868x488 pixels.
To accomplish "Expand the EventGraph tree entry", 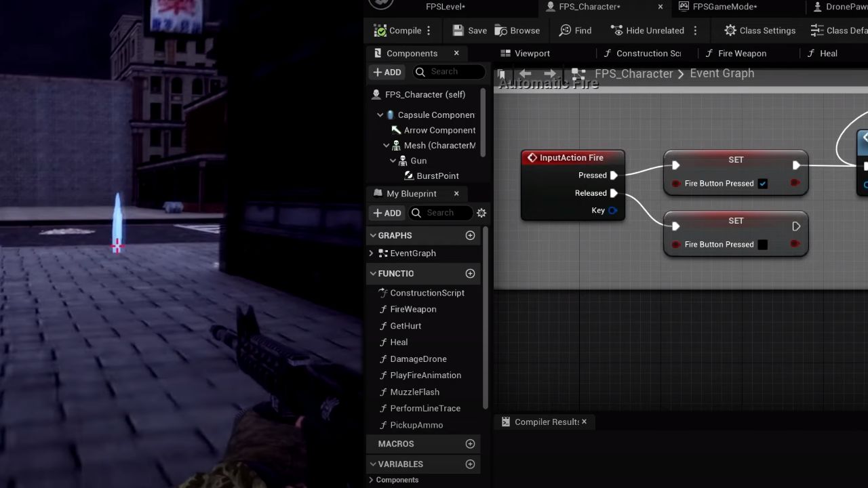I will [371, 253].
